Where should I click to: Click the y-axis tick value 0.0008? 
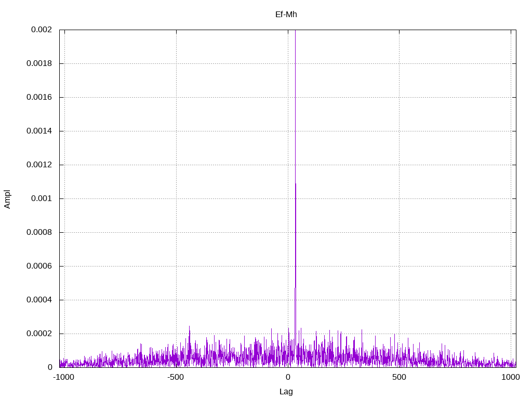[39, 232]
